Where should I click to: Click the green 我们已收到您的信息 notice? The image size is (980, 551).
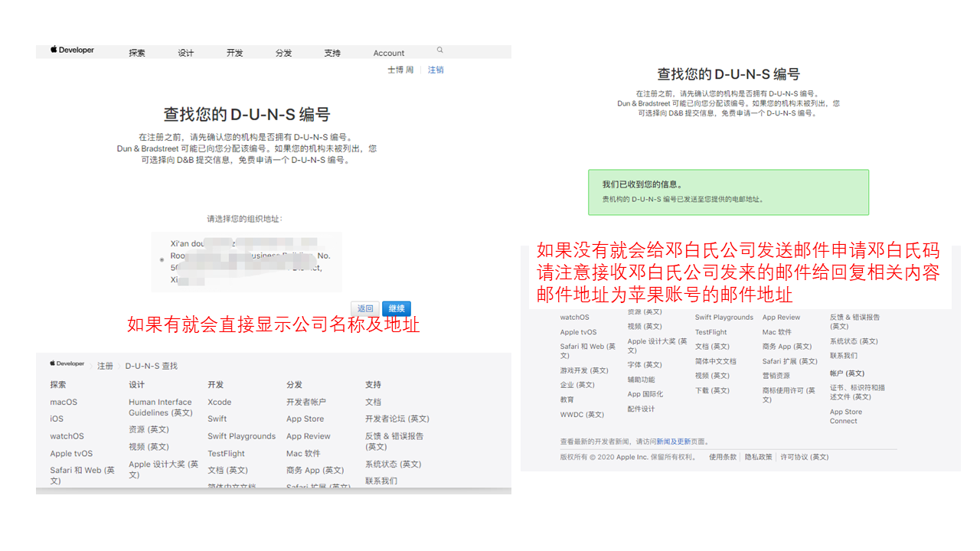click(x=728, y=191)
